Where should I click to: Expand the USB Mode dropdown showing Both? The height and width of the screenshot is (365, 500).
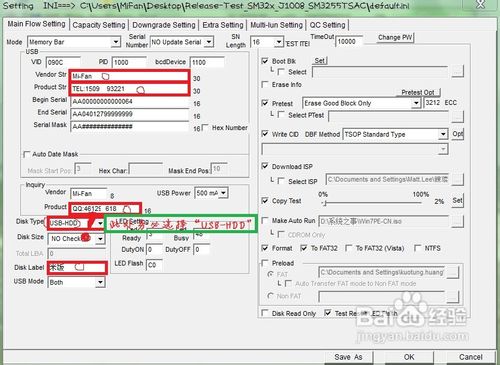100,282
